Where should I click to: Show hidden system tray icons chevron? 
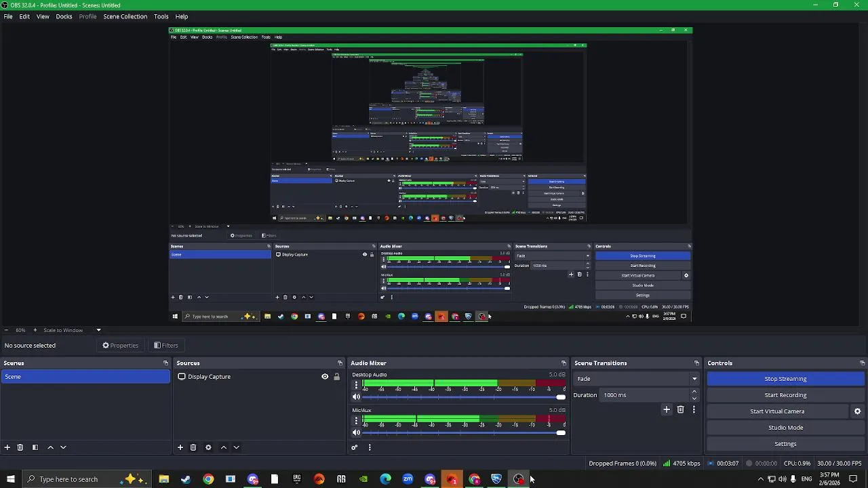click(x=760, y=479)
